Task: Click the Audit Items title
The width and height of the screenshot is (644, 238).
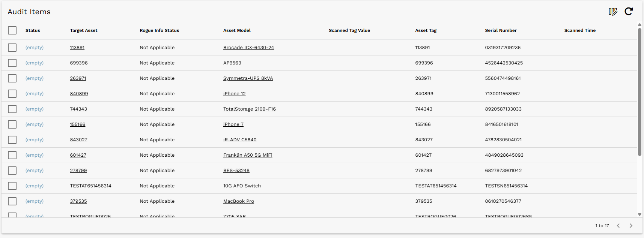Action: point(29,12)
